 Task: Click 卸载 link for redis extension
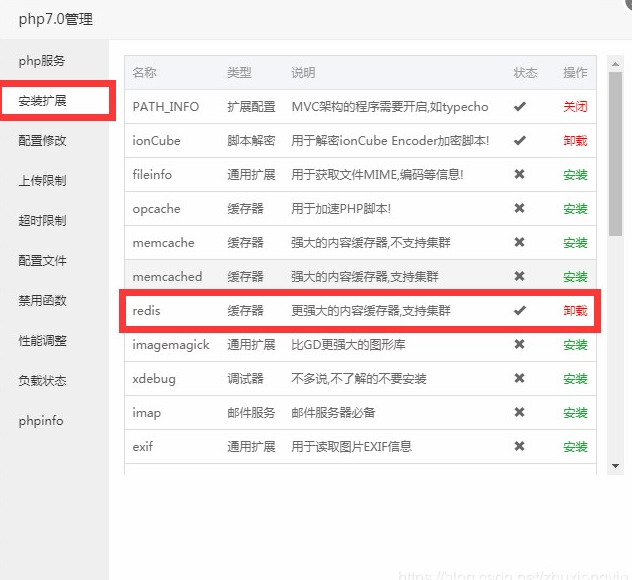(x=575, y=311)
